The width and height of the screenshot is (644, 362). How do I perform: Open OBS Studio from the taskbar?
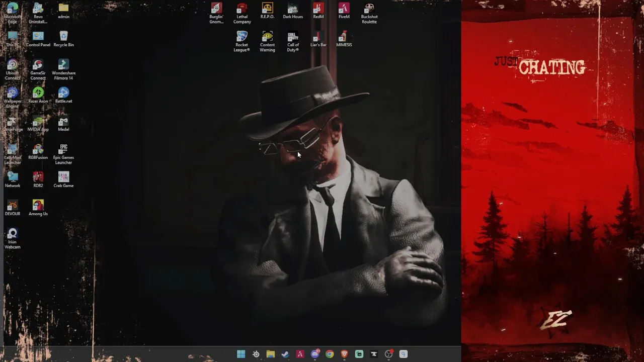[388, 354]
